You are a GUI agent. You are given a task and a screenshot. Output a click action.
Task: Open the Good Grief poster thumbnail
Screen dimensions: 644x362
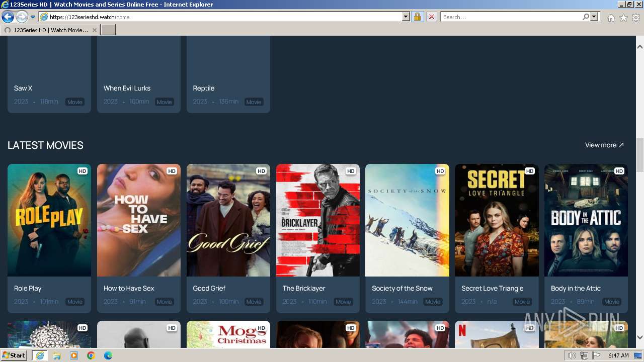pos(228,220)
